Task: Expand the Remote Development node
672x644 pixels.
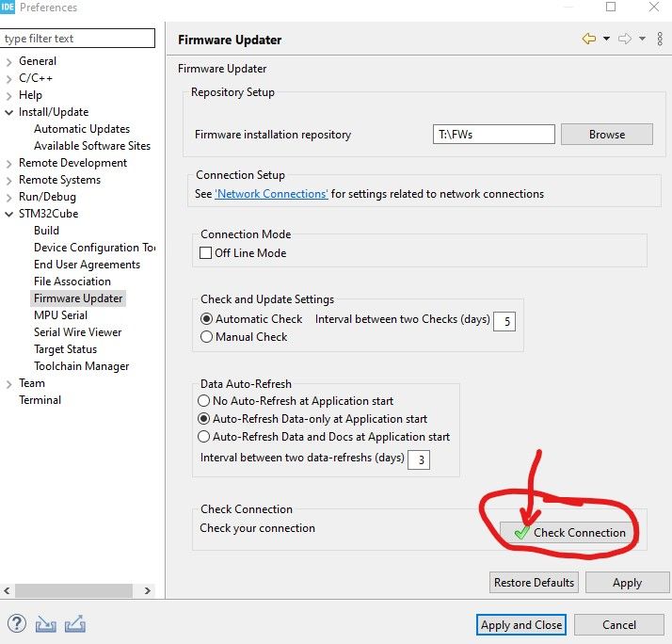Action: click(x=8, y=164)
